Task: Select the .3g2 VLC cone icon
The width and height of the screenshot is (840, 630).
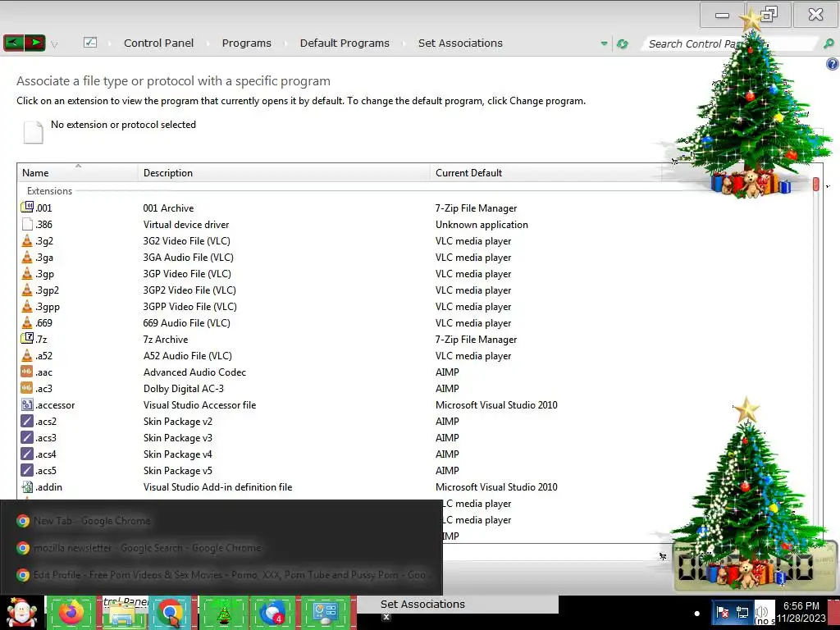Action: 27,240
